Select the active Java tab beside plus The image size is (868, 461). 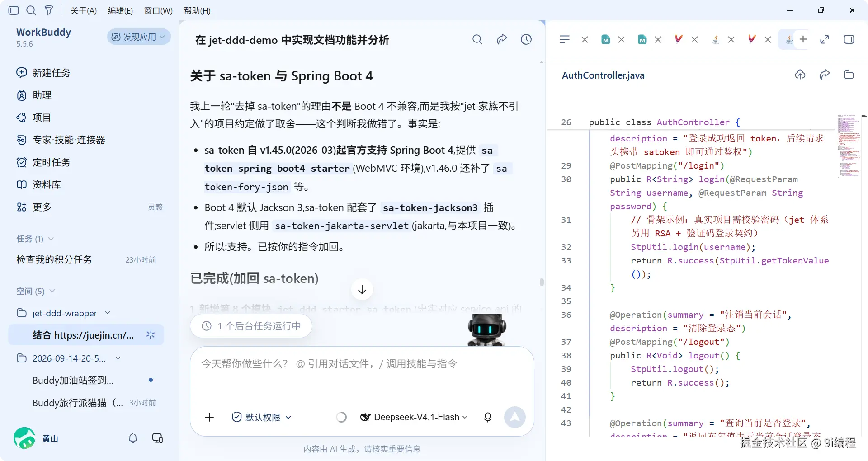click(x=789, y=39)
